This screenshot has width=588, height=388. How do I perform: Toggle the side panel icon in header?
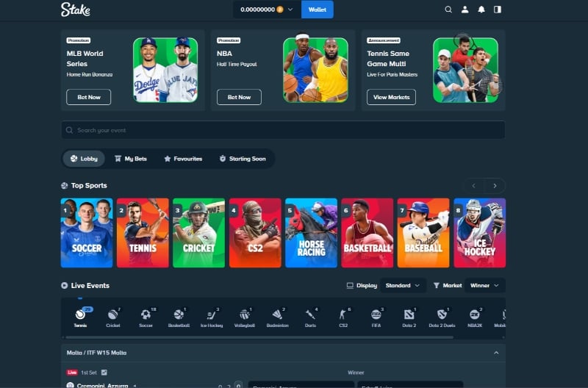[498, 10]
